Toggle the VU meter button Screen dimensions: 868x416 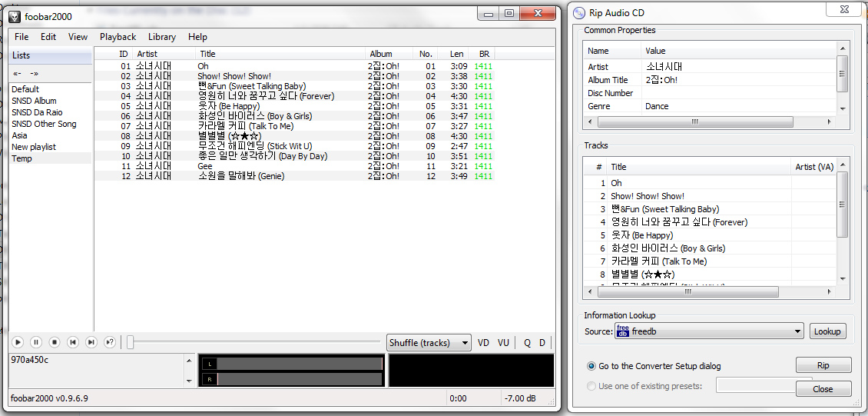pos(503,343)
